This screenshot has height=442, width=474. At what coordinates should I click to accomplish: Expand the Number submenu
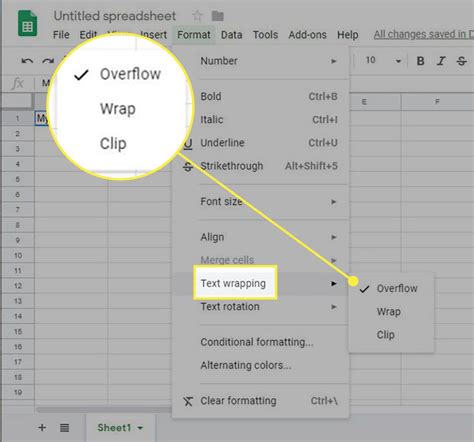point(261,61)
